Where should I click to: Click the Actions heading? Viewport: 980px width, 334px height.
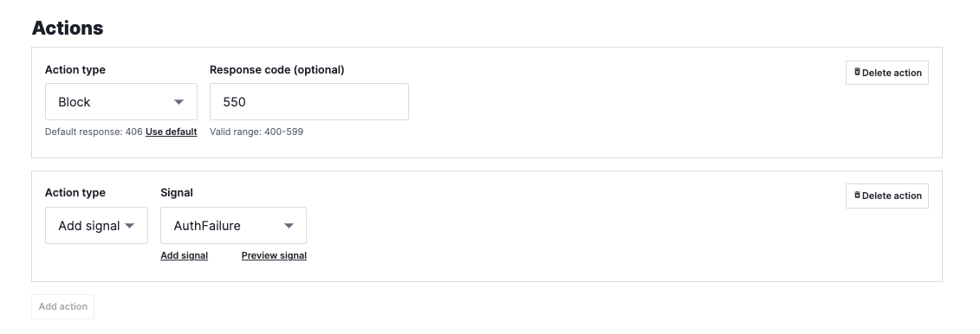click(68, 28)
